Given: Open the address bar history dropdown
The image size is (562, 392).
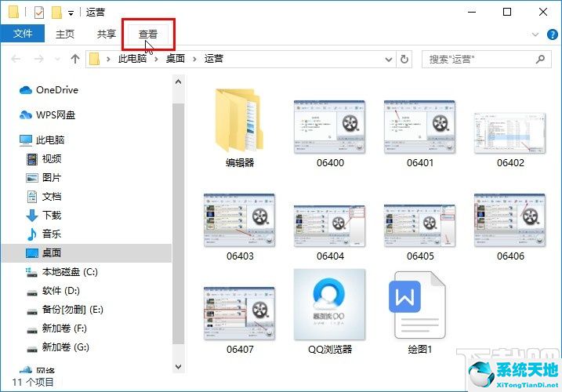Looking at the screenshot, I should coord(388,60).
